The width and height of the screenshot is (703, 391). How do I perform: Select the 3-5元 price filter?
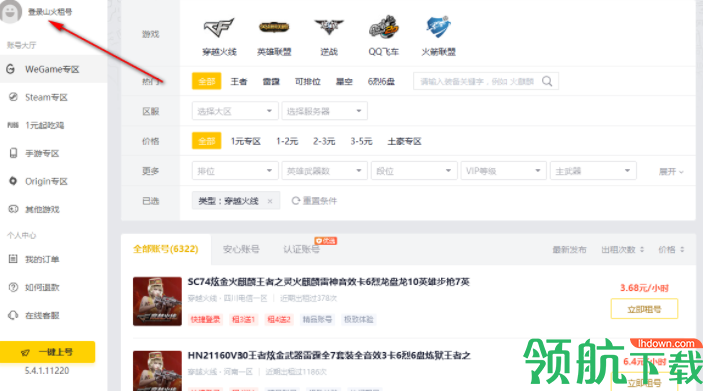click(x=361, y=141)
